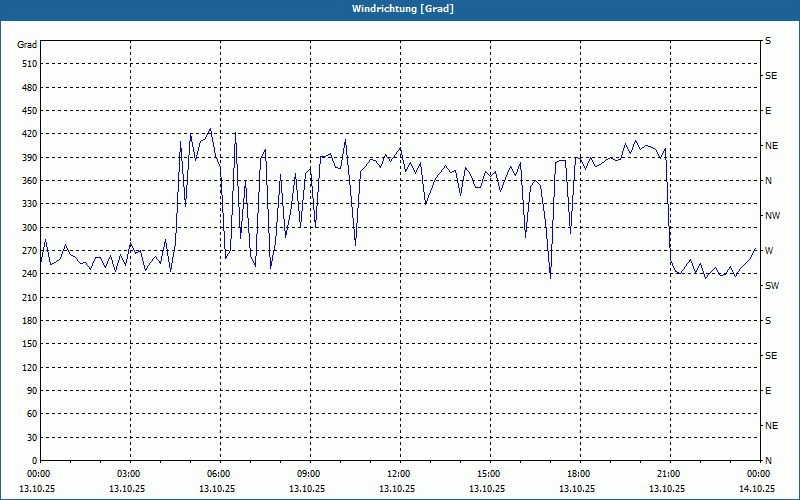800x500 pixels.
Task: Click the 06:00 time axis label
Action: pyautogui.click(x=220, y=474)
